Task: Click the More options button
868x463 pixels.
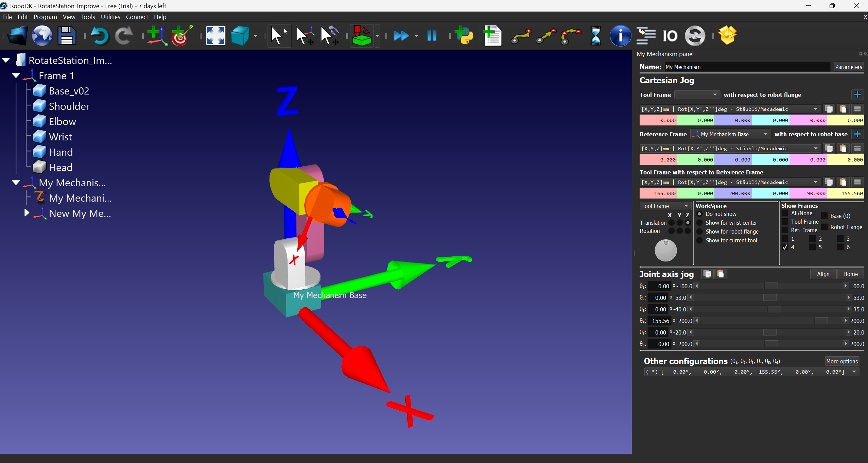Action: coord(841,361)
